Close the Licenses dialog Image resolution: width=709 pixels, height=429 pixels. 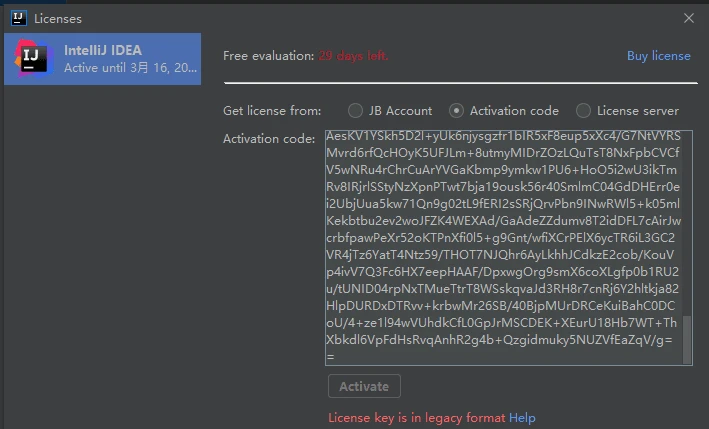pyautogui.click(x=689, y=18)
